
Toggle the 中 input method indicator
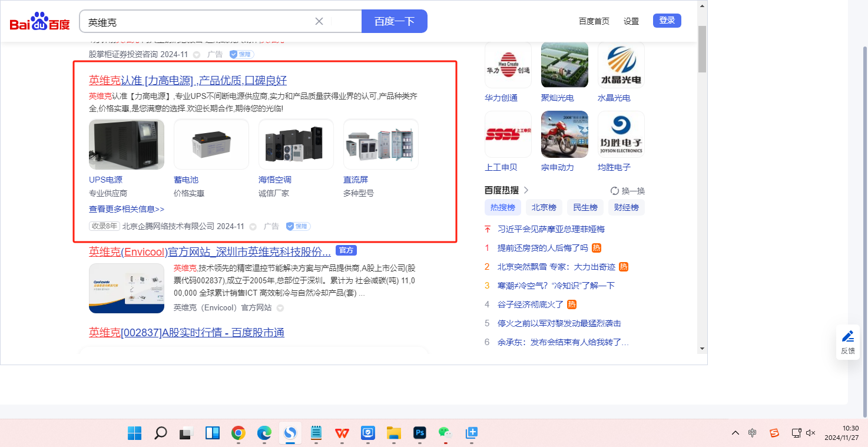752,433
